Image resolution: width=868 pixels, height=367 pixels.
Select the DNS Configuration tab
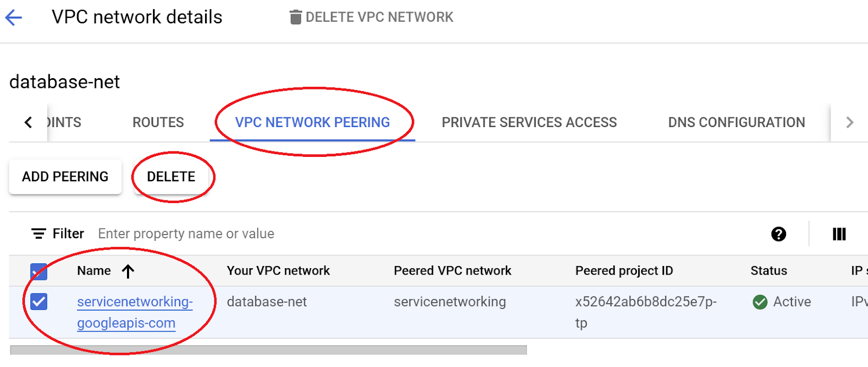point(736,123)
